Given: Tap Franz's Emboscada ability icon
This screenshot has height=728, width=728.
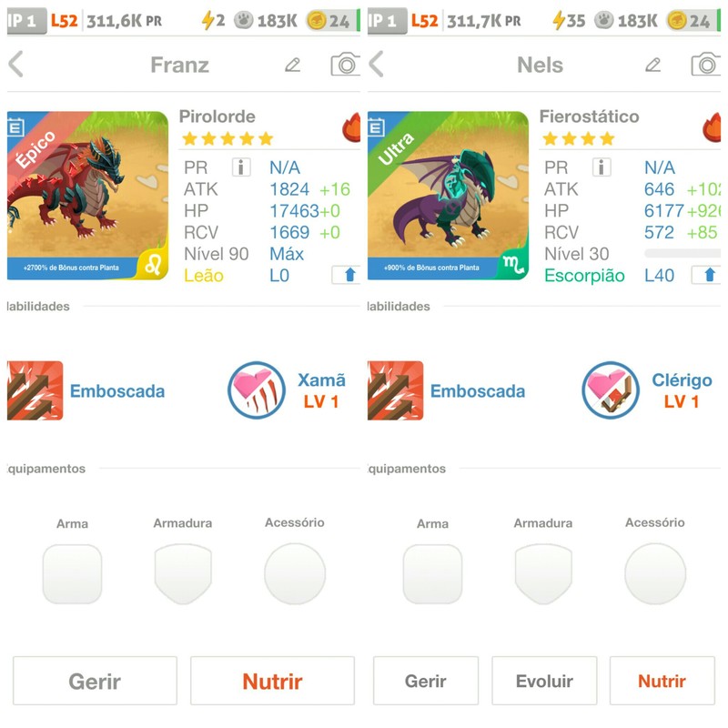Looking at the screenshot, I should (x=35, y=390).
